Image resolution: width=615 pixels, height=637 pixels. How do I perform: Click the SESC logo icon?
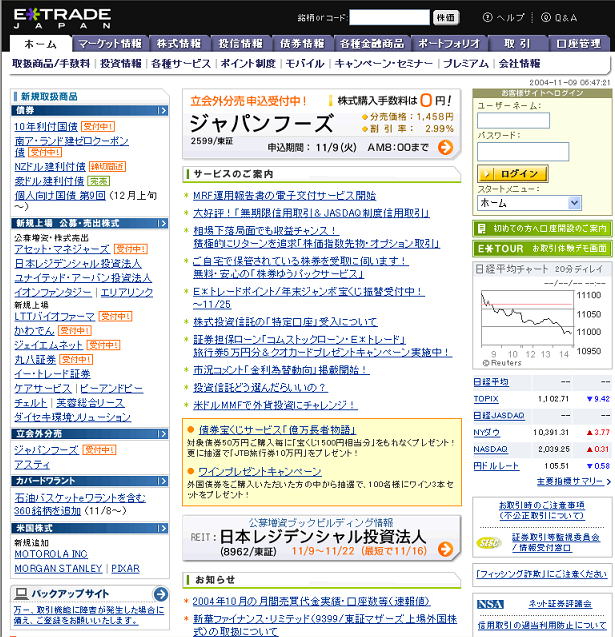pos(488,543)
